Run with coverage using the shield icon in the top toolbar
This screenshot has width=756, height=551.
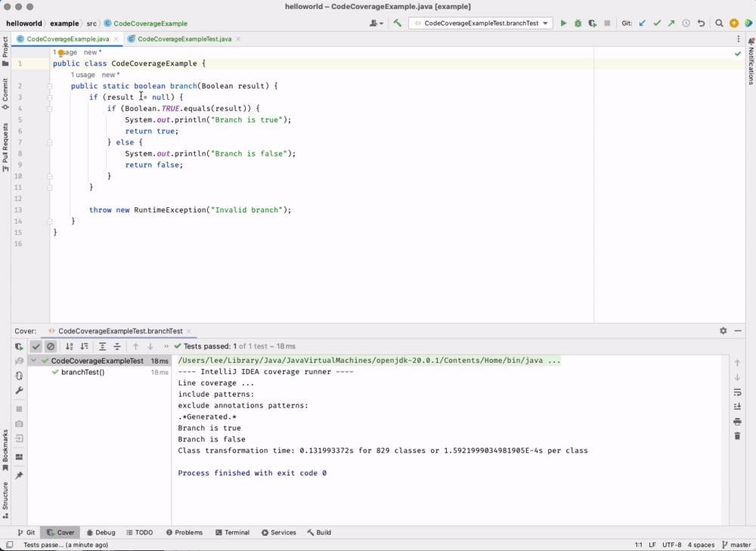593,23
